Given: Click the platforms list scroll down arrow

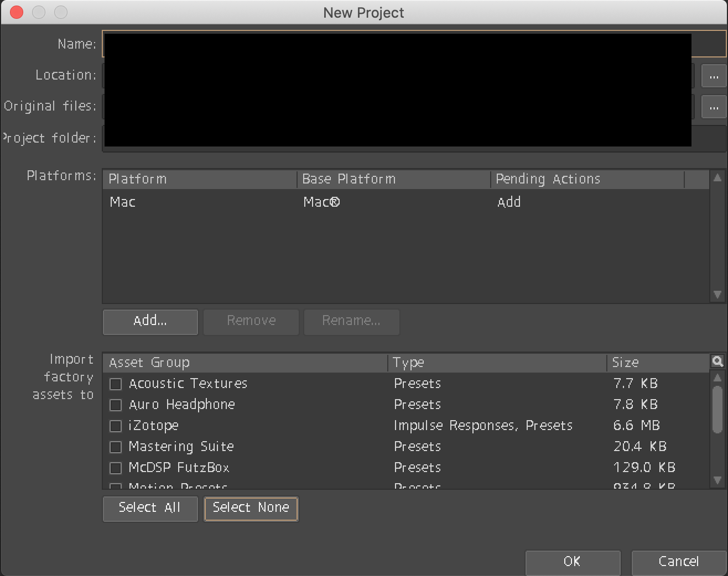Looking at the screenshot, I should pyautogui.click(x=717, y=295).
